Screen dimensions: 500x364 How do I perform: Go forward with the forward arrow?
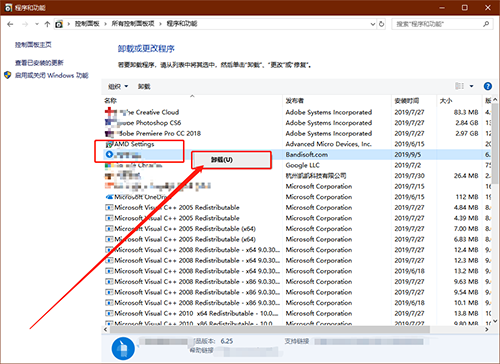(x=25, y=24)
